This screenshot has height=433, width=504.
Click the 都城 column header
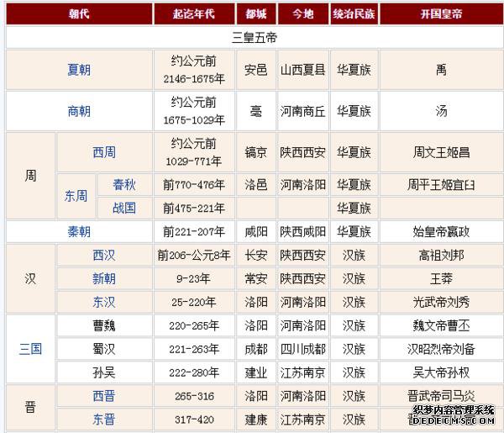[x=256, y=13]
